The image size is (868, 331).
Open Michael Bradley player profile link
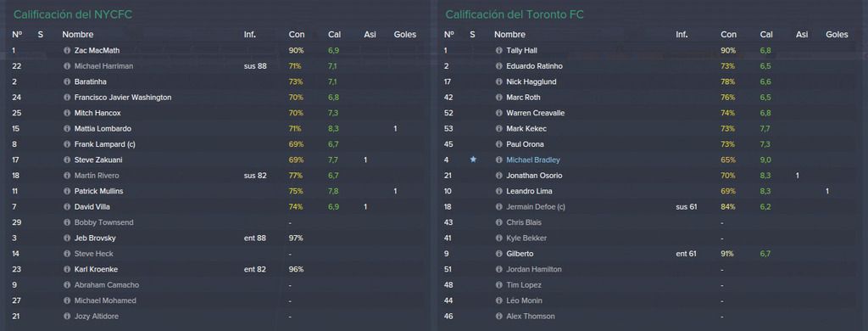pyautogui.click(x=533, y=160)
